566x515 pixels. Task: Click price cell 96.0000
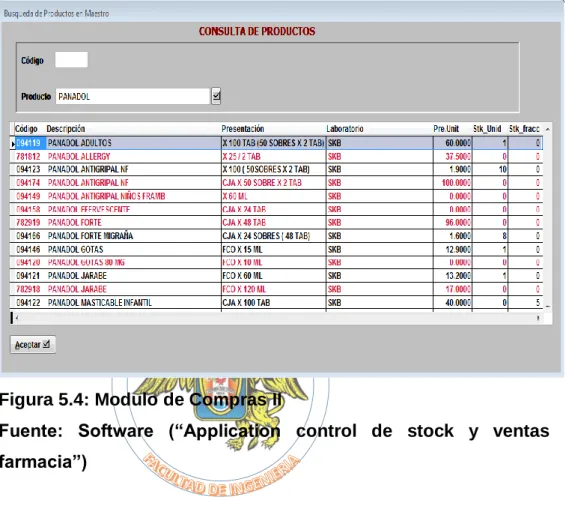point(453,223)
